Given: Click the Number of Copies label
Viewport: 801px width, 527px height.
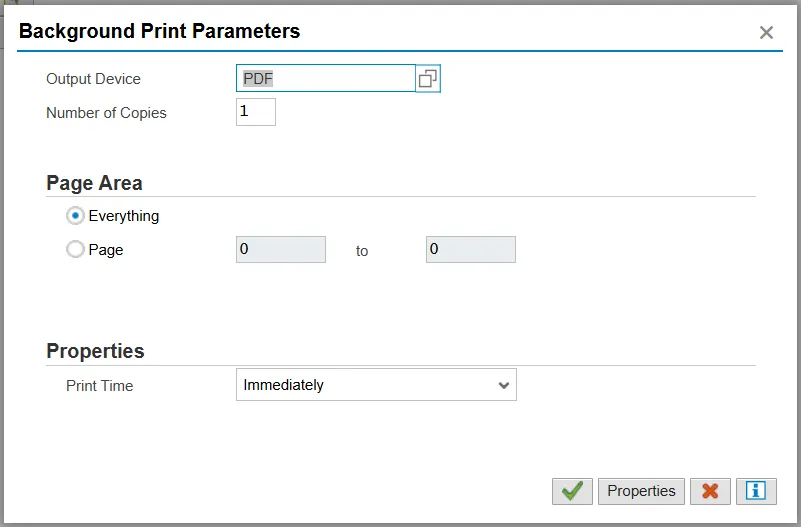Looking at the screenshot, I should 106,113.
